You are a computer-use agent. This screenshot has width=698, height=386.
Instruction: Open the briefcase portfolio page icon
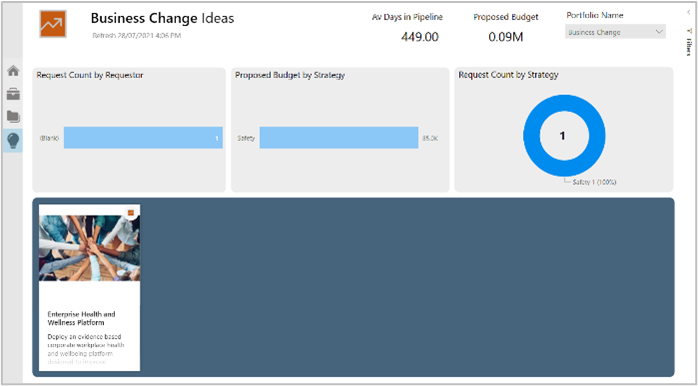click(x=13, y=94)
